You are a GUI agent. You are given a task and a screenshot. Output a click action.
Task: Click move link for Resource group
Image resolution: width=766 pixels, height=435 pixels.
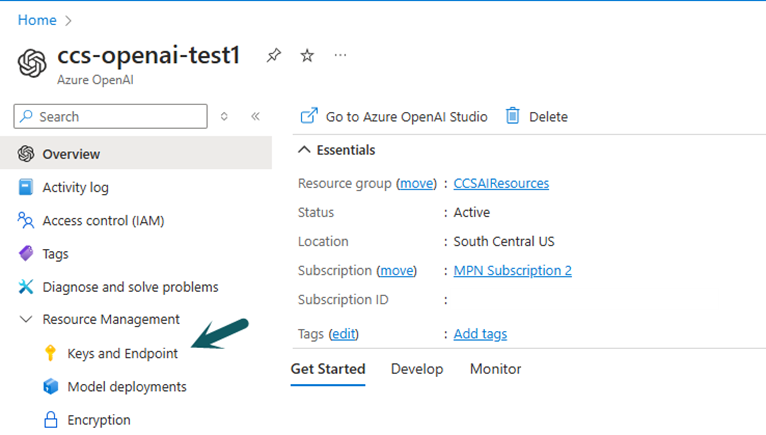[x=416, y=183]
